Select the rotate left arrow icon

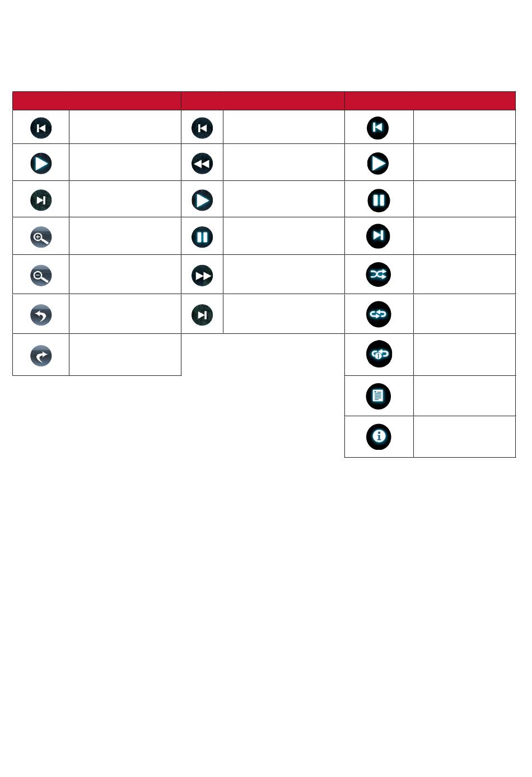pyautogui.click(x=41, y=314)
